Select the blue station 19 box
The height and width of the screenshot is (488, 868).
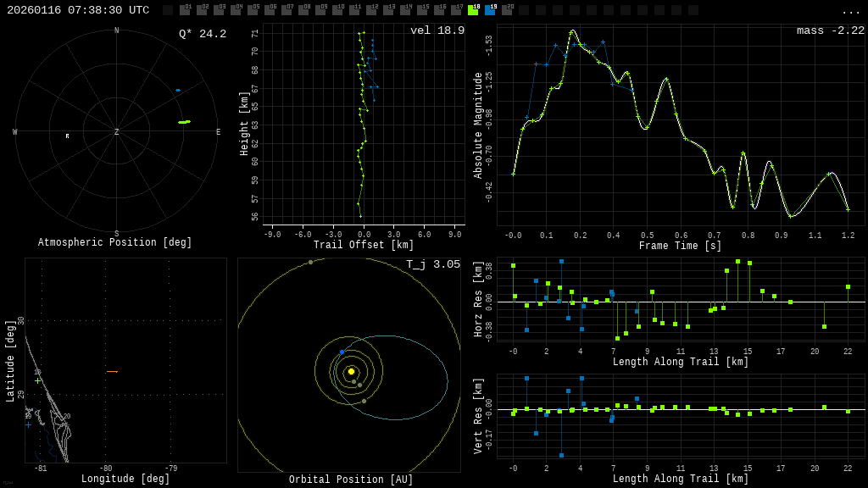tap(490, 10)
